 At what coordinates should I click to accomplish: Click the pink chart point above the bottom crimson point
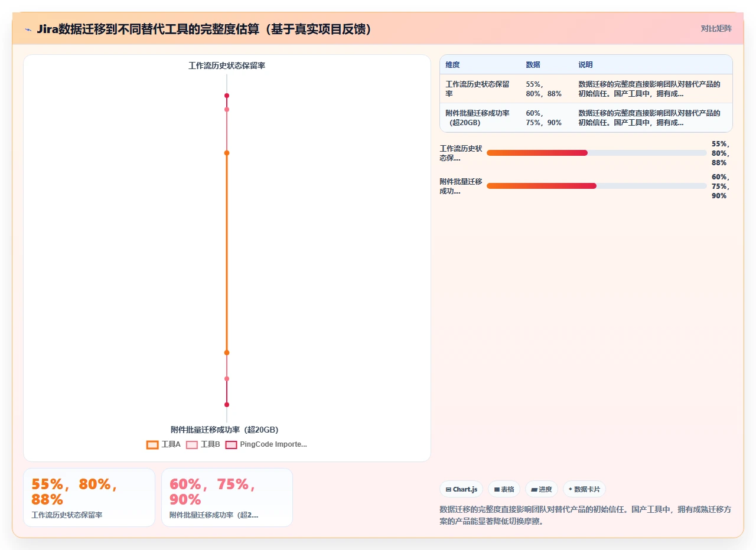227,378
